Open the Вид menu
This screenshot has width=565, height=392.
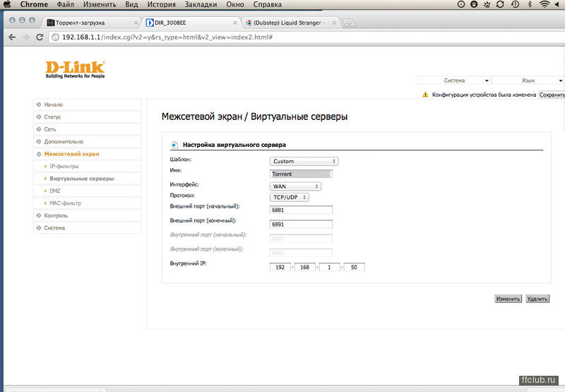[131, 4]
